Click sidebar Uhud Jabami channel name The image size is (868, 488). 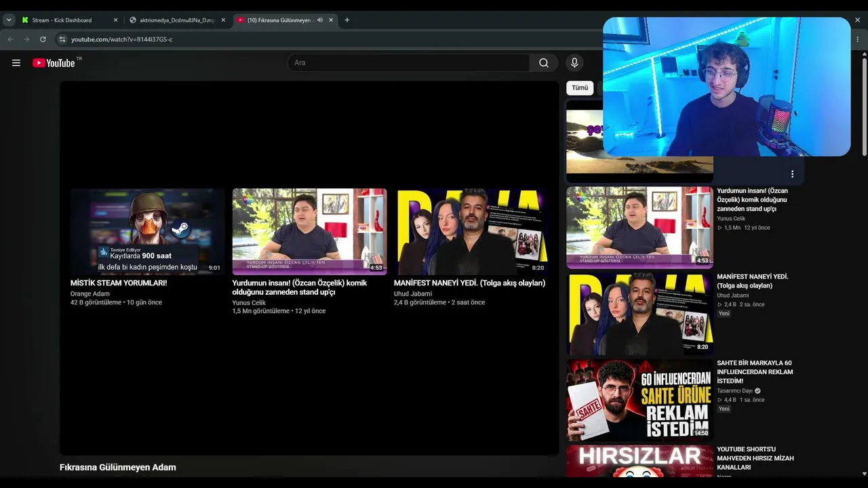click(733, 296)
